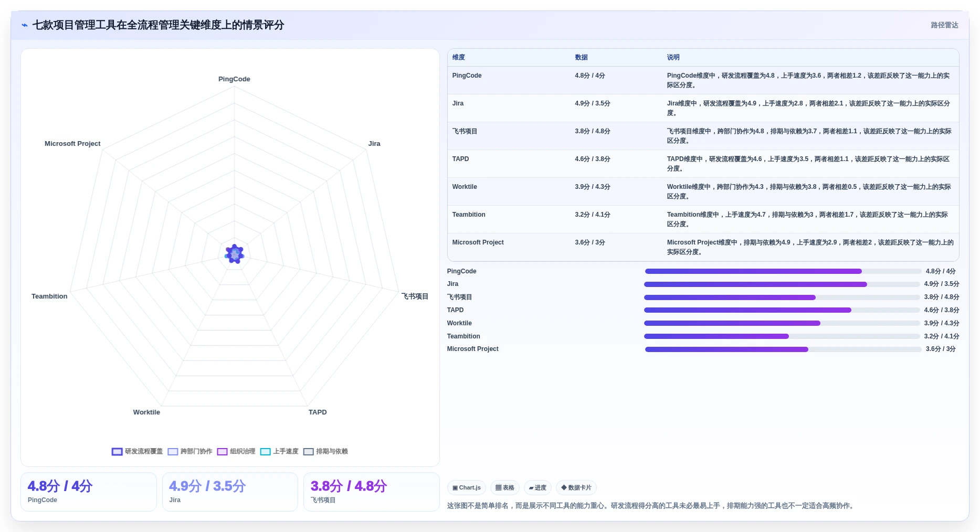This screenshot has height=532, width=980.
Task: Click the 4.9分 / 3.5分 table cell for Jira
Action: point(593,103)
